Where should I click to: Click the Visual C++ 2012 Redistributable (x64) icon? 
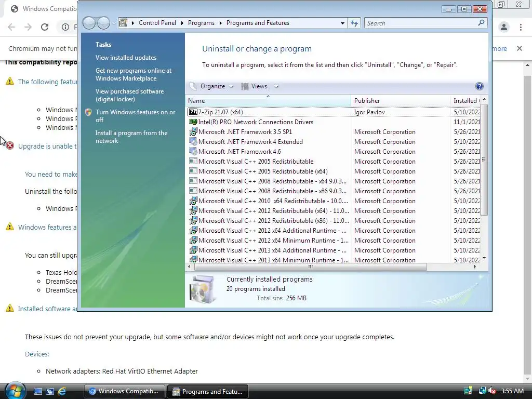pyautogui.click(x=193, y=210)
